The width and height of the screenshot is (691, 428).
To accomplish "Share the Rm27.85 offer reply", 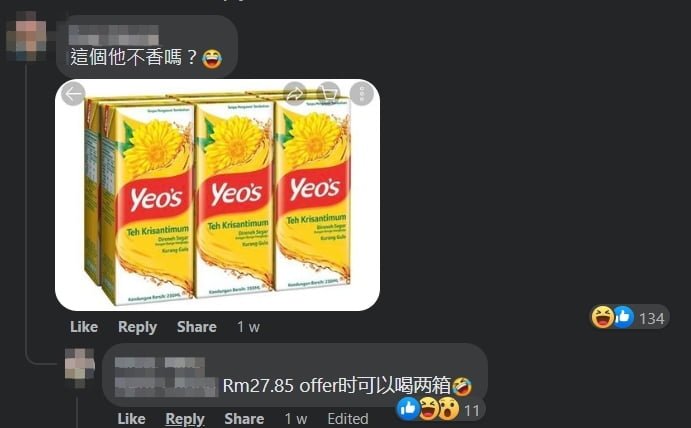I will point(244,418).
